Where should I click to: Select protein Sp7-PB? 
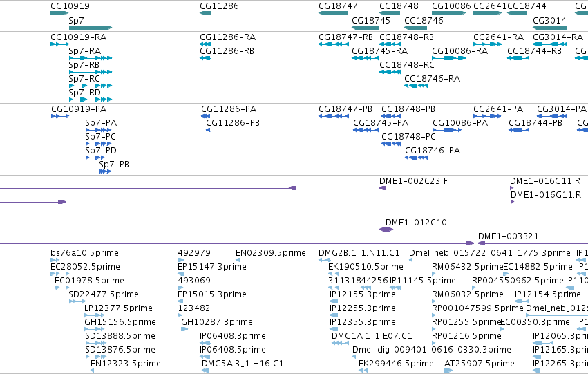coord(114,165)
